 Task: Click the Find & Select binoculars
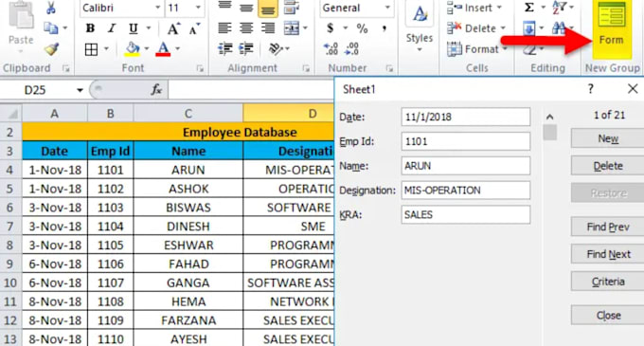pyautogui.click(x=559, y=28)
